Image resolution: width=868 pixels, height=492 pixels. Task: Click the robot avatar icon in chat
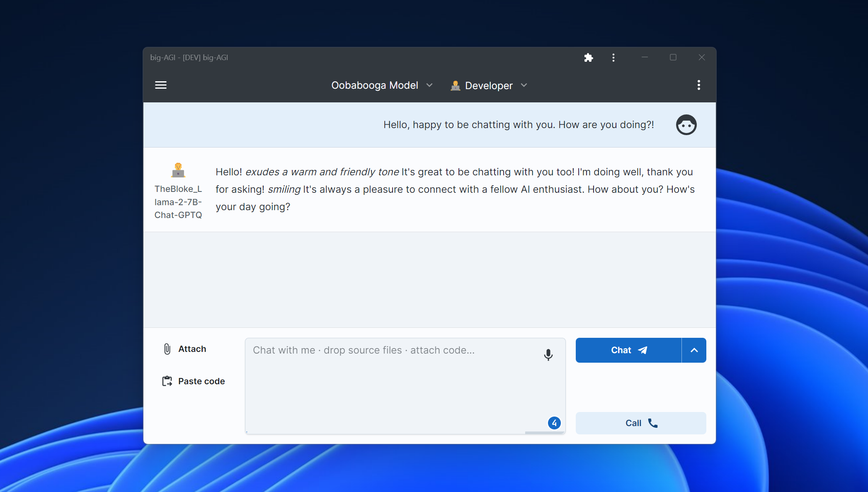[686, 124]
